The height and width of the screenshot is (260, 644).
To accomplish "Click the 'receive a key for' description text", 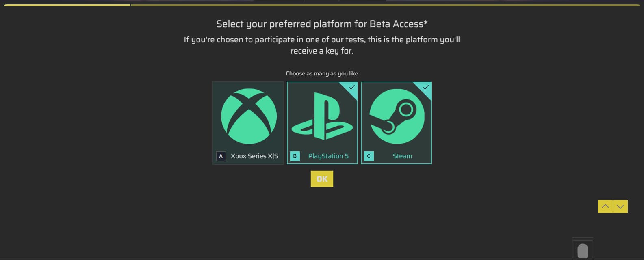I will (x=322, y=51).
